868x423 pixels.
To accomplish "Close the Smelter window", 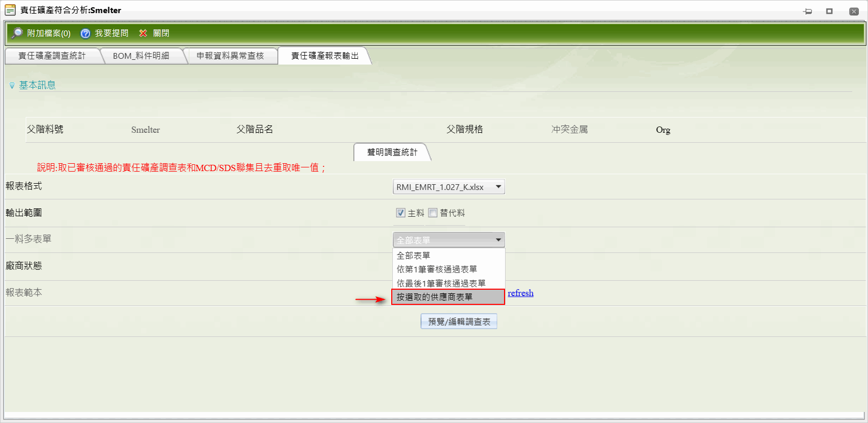I will [854, 11].
